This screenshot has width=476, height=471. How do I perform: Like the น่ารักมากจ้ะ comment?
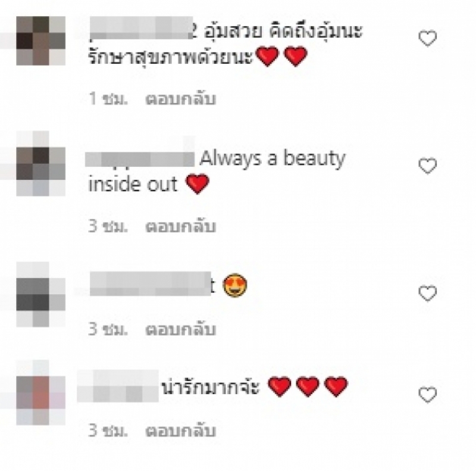coord(427,395)
